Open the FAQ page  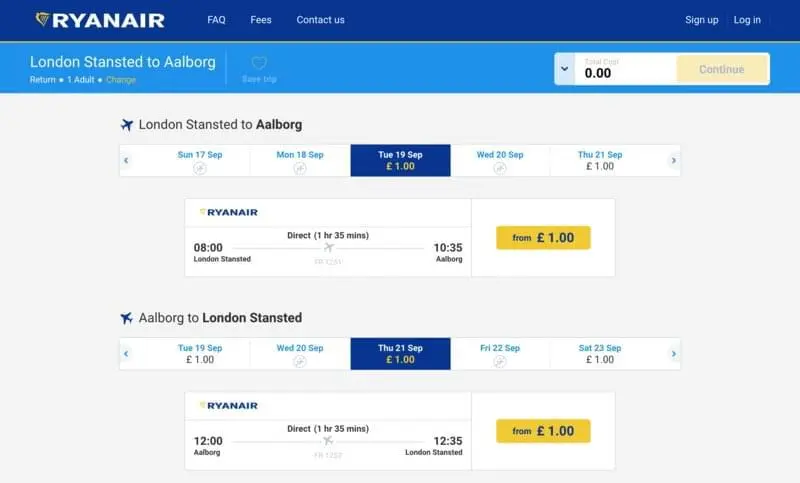coord(216,20)
